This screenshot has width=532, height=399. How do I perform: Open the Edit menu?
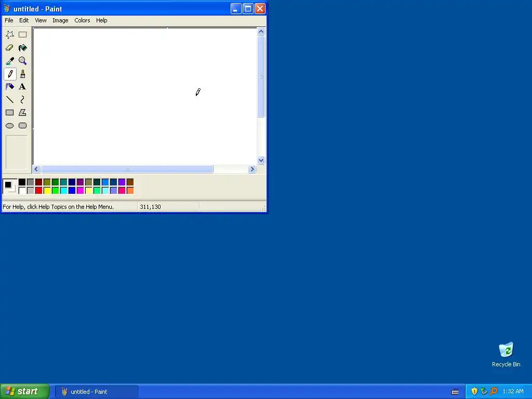tap(24, 20)
